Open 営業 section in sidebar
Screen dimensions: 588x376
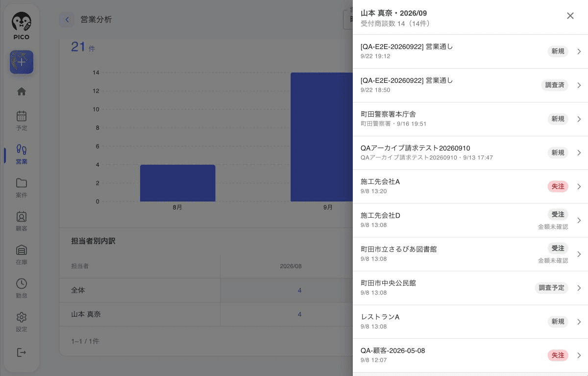(x=22, y=154)
